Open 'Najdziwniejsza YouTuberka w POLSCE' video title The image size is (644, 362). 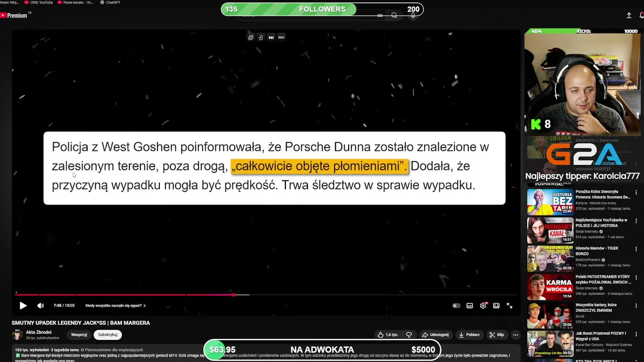click(x=602, y=223)
